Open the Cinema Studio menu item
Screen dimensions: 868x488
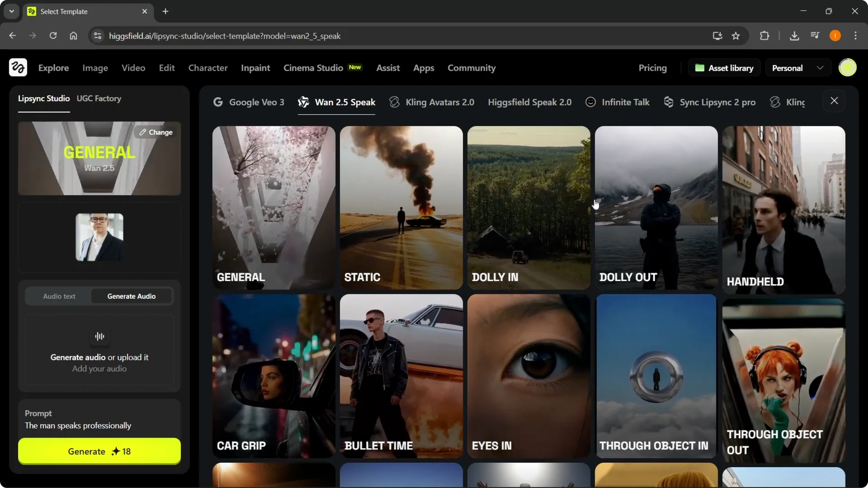(313, 68)
